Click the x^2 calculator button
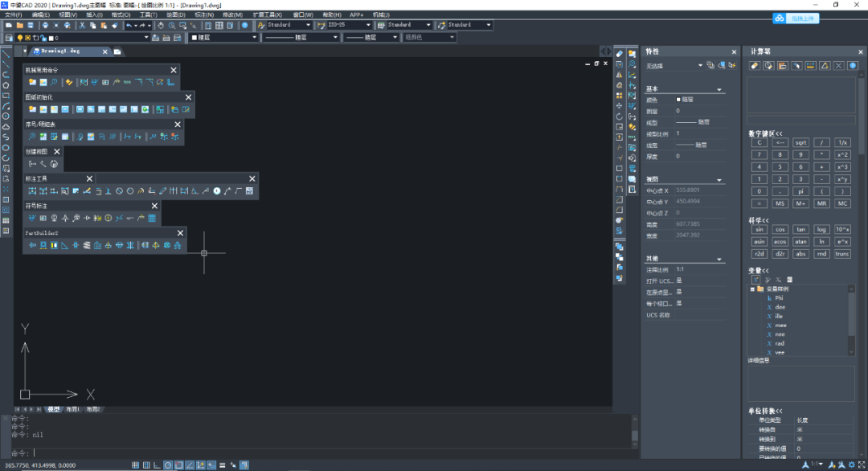The width and height of the screenshot is (868, 471). point(842,155)
